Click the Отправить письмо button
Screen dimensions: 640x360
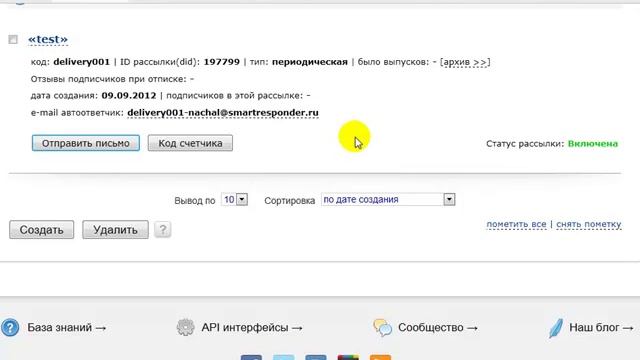[x=86, y=143]
